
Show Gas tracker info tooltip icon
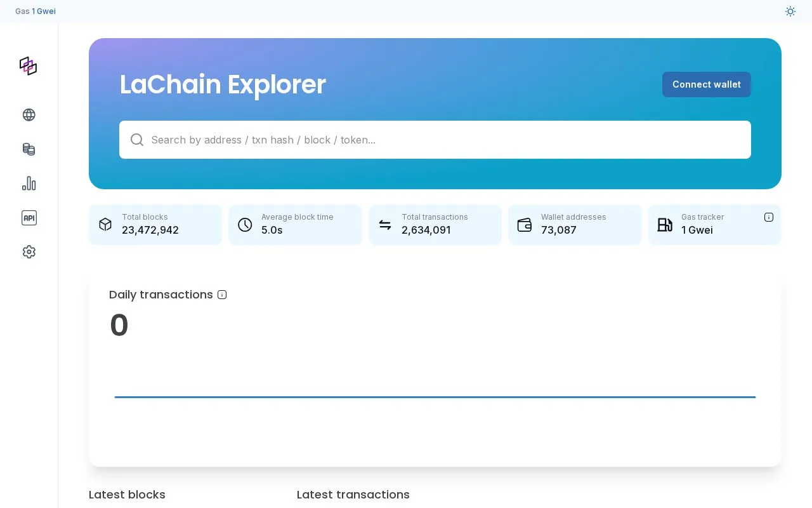(769, 217)
